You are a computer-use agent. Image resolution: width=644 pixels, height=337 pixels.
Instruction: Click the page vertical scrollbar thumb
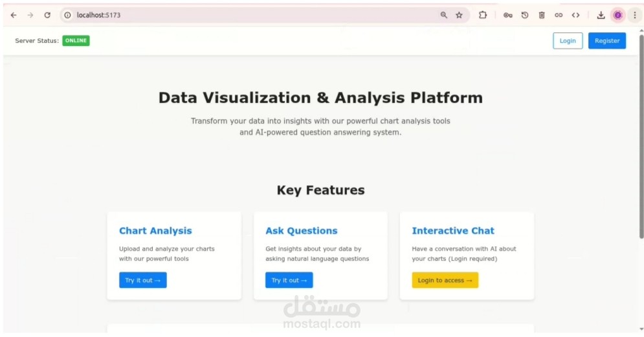pyautogui.click(x=641, y=136)
